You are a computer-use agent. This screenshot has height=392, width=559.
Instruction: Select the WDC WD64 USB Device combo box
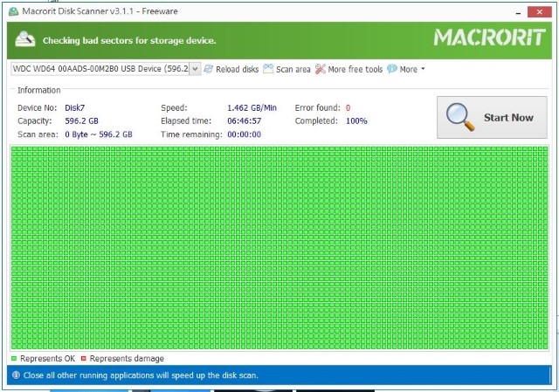[x=106, y=69]
